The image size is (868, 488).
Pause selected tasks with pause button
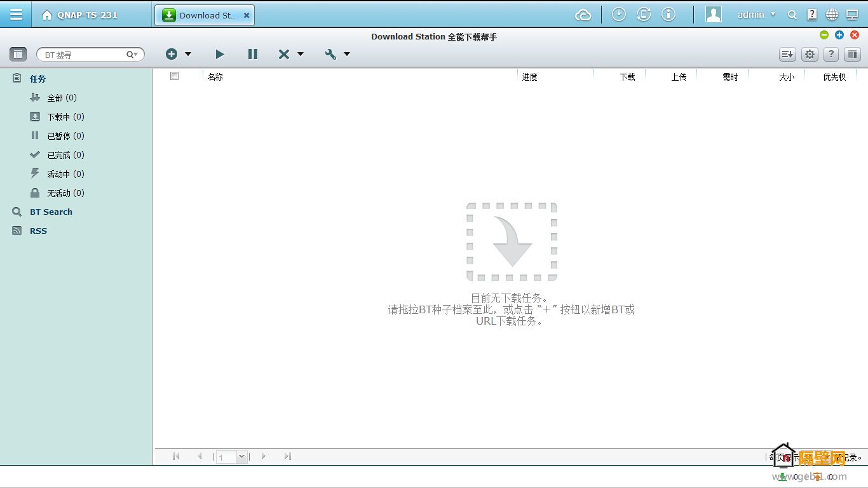pyautogui.click(x=253, y=55)
